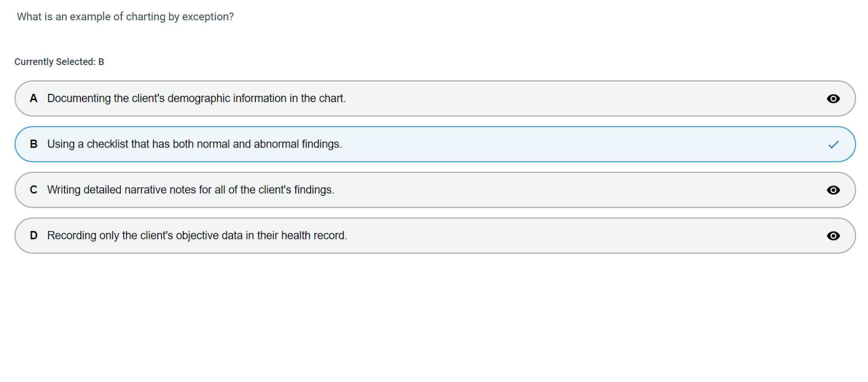Image resolution: width=868 pixels, height=382 pixels.
Task: Click the bold letter B option marker
Action: click(x=34, y=144)
